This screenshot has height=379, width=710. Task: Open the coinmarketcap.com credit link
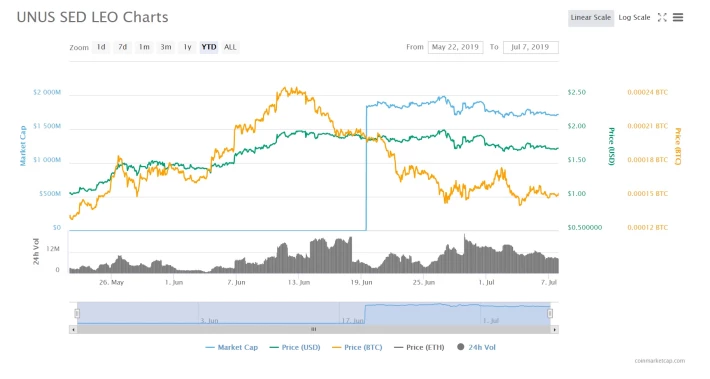[x=660, y=361]
